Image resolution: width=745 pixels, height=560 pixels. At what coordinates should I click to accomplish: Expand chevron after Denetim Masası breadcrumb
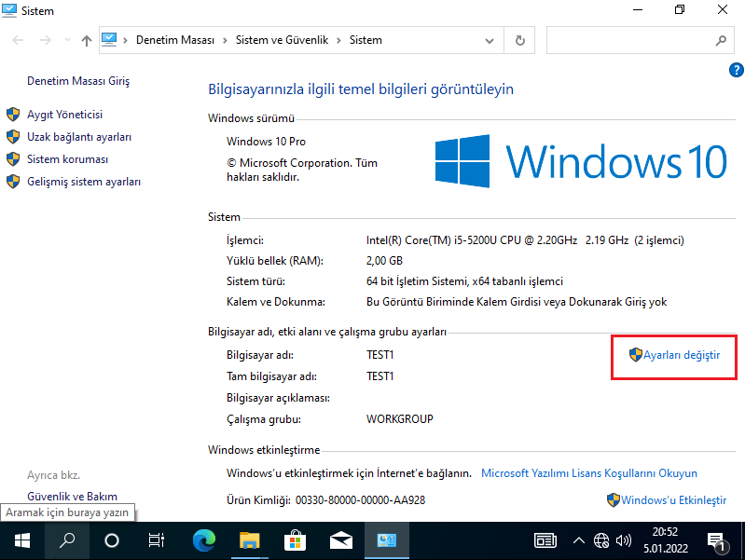[x=226, y=40]
